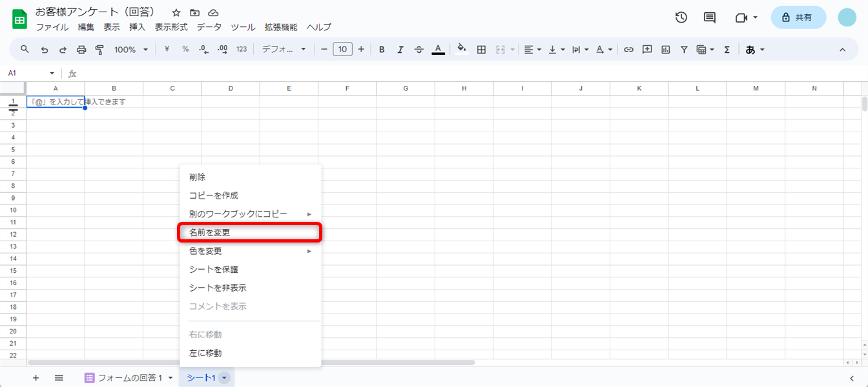Choose コピーを作成 in context menu
The image size is (868, 387).
coord(250,195)
